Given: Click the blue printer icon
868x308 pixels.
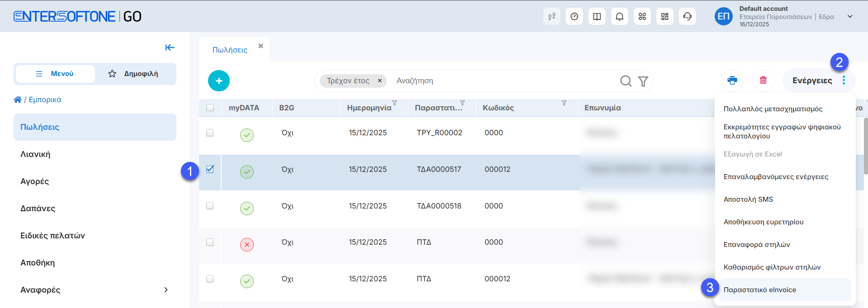Looking at the screenshot, I should point(732,81).
